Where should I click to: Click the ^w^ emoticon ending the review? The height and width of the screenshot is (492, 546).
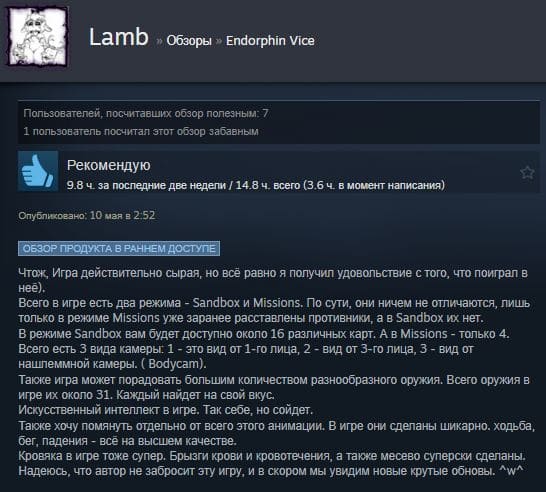click(x=511, y=471)
